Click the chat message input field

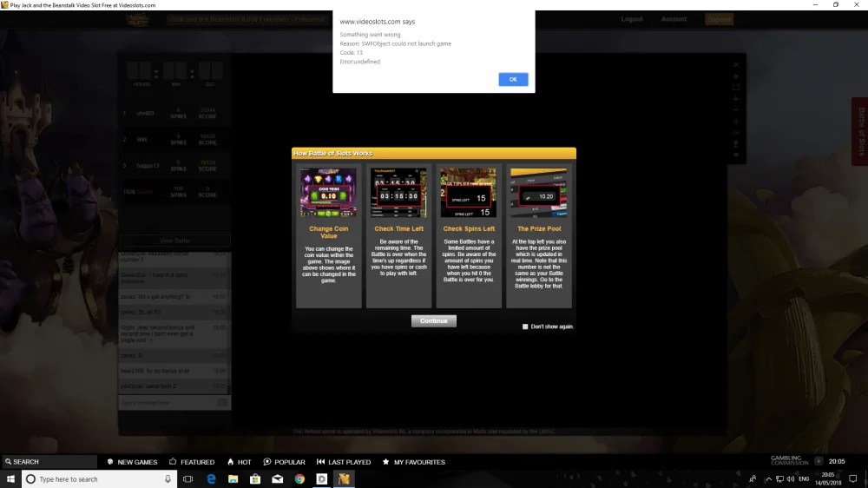coord(168,403)
